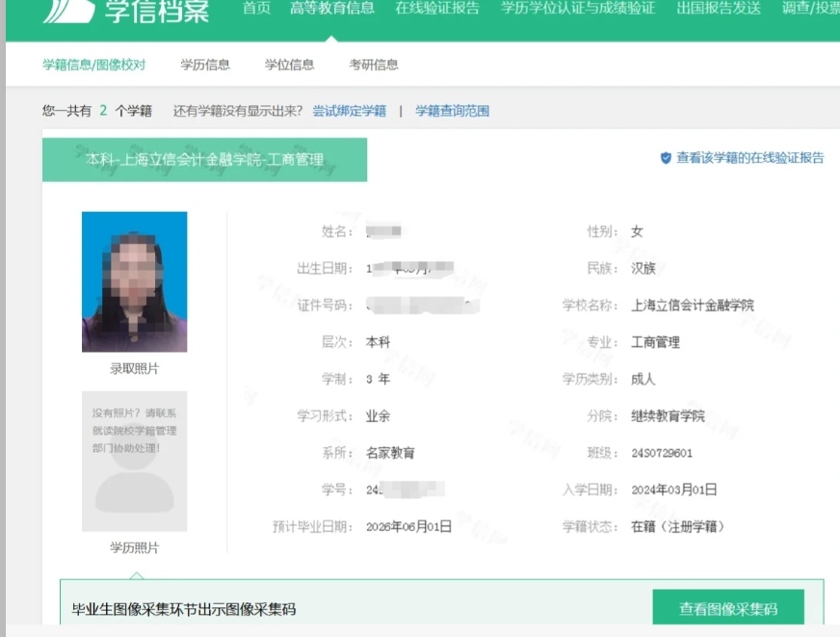The image size is (840, 637).
Task: Click the 工商管理 major value
Action: [x=655, y=342]
